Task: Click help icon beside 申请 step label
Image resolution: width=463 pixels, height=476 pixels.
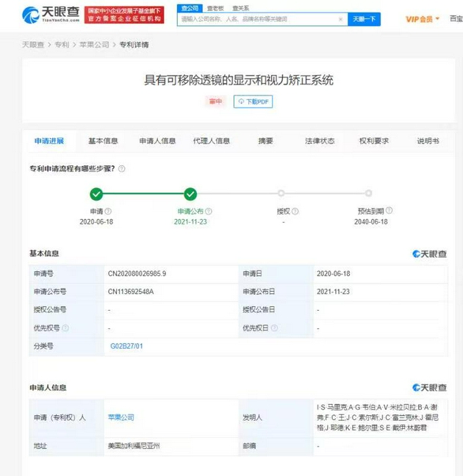Action: click(108, 211)
